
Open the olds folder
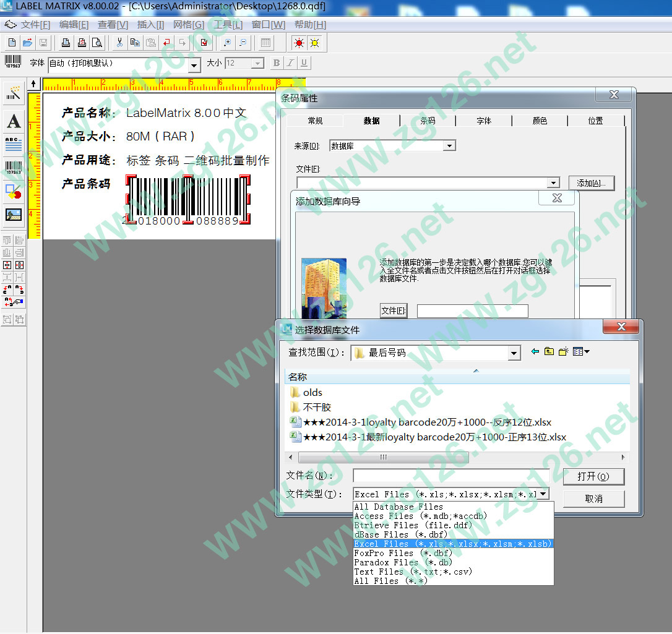click(306, 392)
